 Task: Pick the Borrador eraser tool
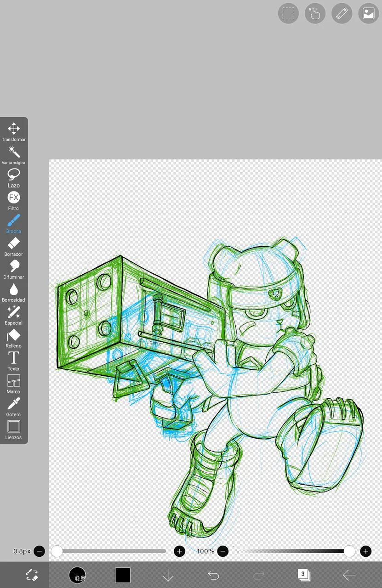coord(14,246)
